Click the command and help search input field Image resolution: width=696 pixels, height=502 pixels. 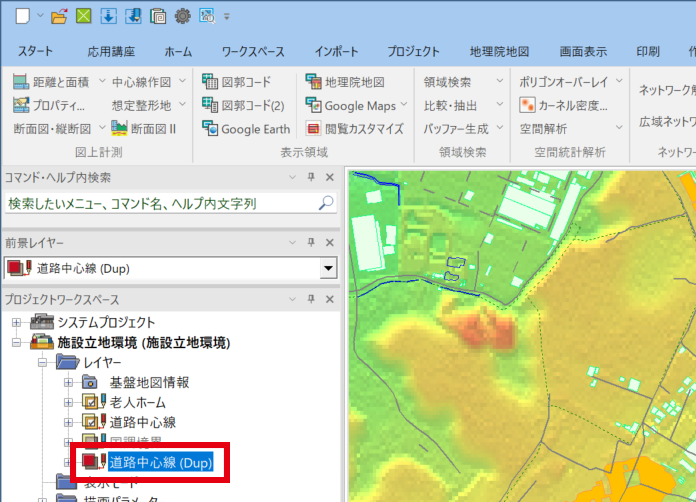[160, 203]
